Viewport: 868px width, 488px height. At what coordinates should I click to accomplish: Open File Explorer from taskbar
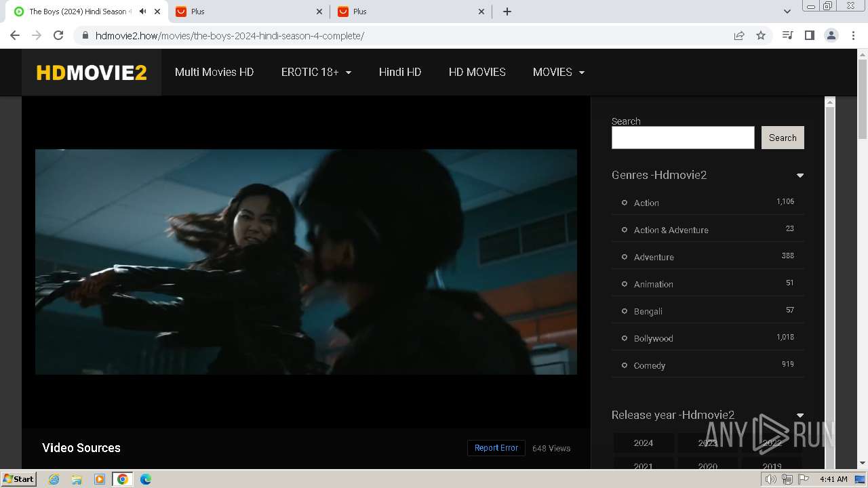[x=77, y=479]
